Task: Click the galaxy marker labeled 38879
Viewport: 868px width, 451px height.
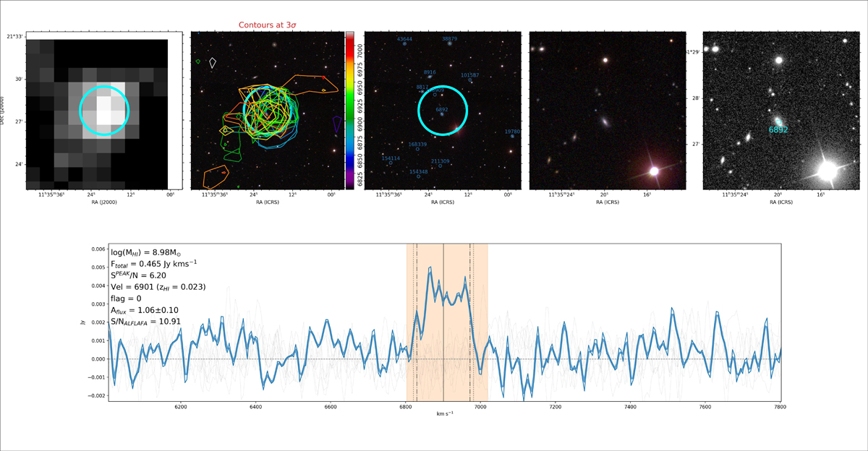Action: (x=450, y=43)
